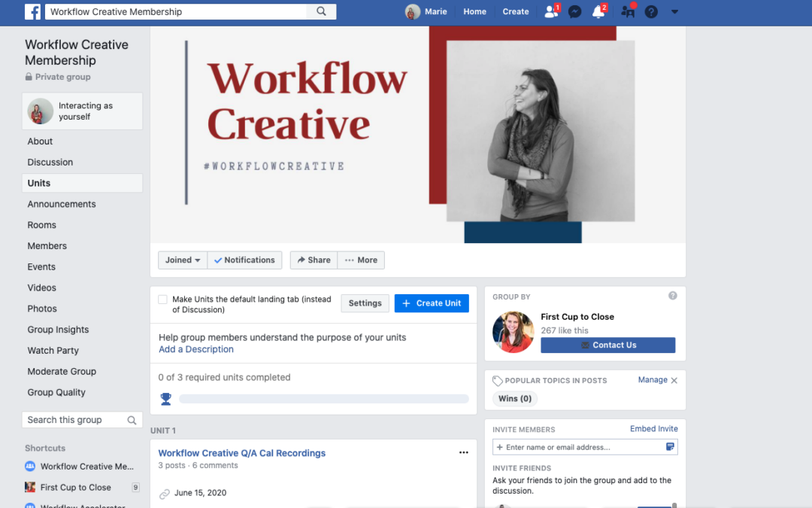Open the Quick Help question mark icon
Screen dimensions: 812x508
pos(651,11)
